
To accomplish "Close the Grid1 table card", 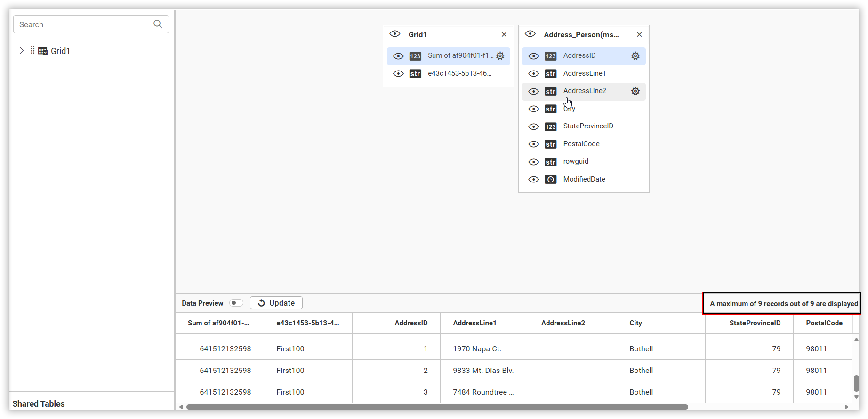I will (x=504, y=34).
